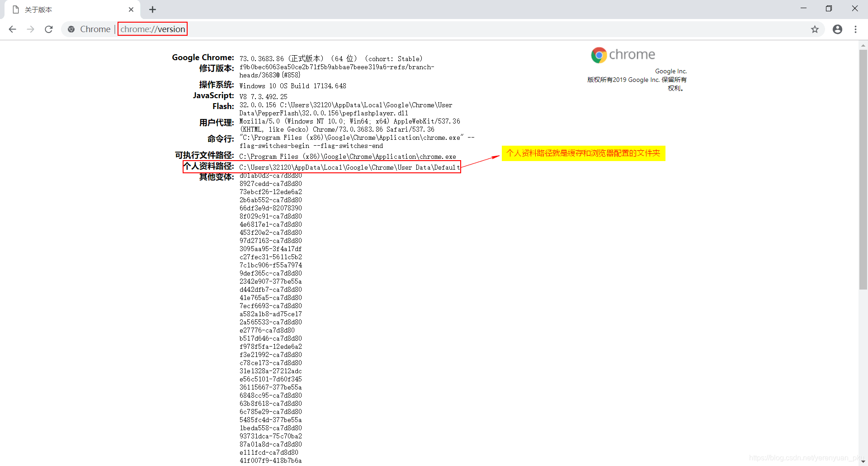Click the back navigation arrow
This screenshot has width=868, height=466.
(12, 29)
